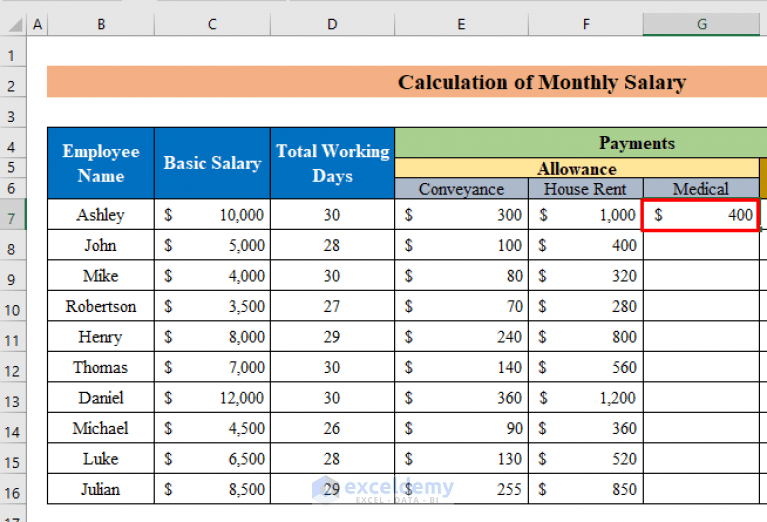The width and height of the screenshot is (767, 522).
Task: Select Henry's empty Medical cell
Action: (701, 336)
